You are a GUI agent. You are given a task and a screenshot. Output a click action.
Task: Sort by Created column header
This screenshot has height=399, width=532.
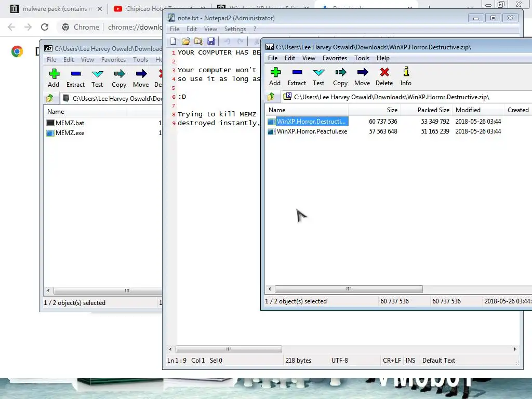tap(518, 110)
